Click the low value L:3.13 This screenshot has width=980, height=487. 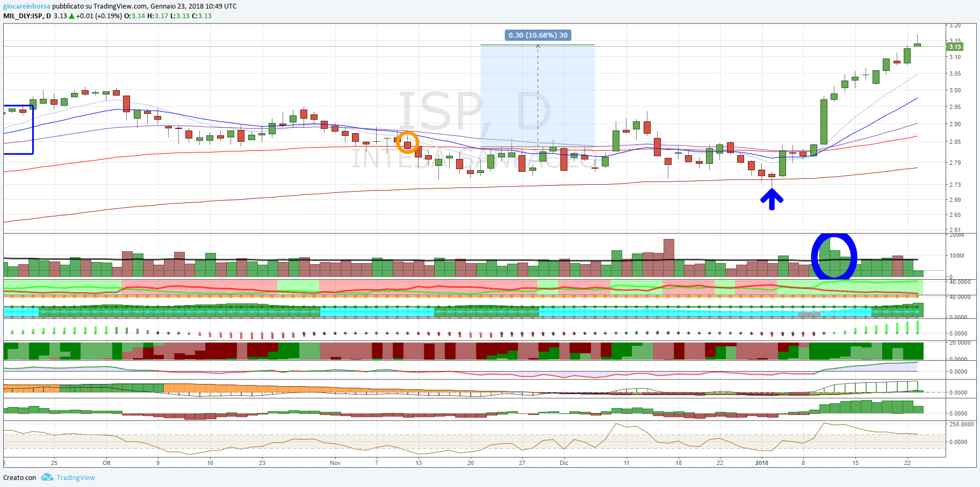(180, 16)
